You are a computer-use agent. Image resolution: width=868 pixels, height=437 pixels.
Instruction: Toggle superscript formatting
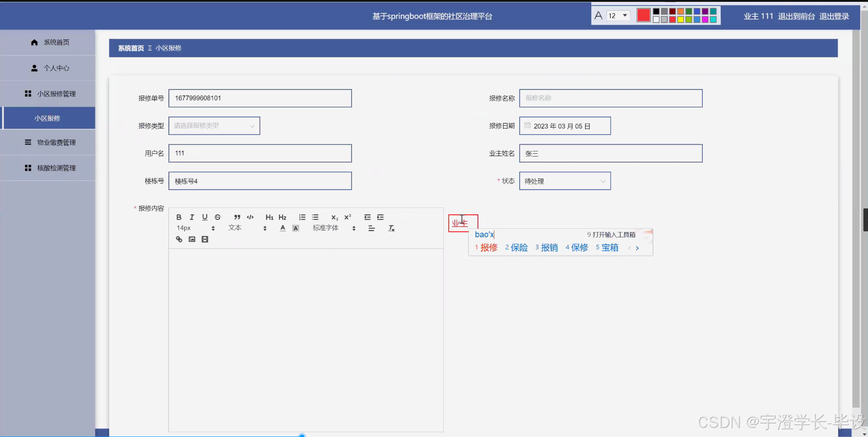pos(347,217)
